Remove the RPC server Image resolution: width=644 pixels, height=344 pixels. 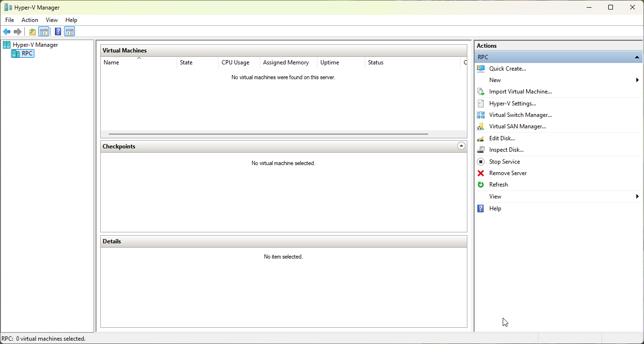click(507, 173)
